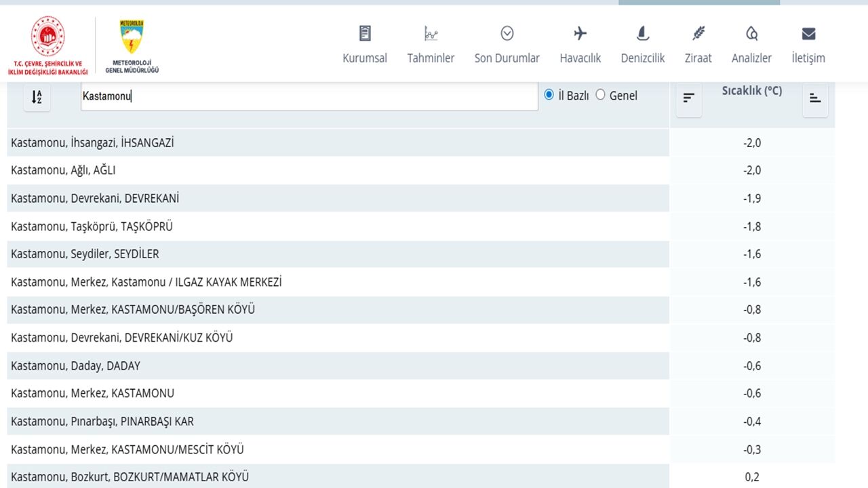Click the Tahminler chart icon

point(431,33)
